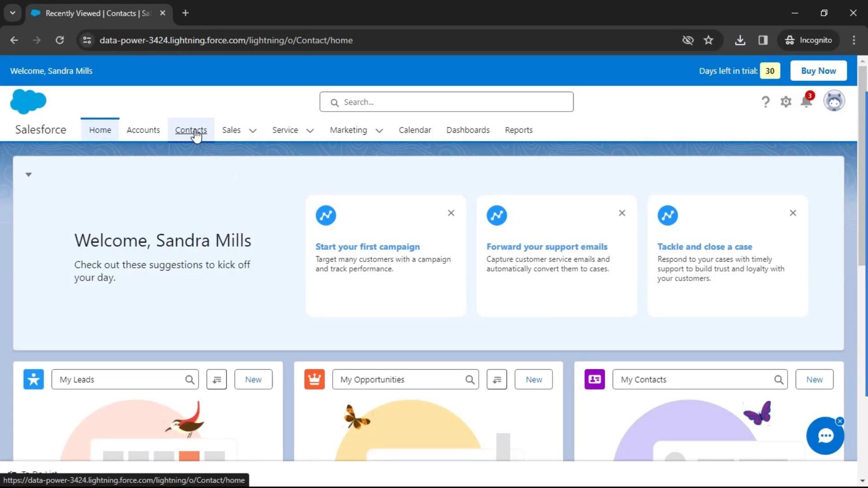Click the Salesforce cloud logo
This screenshot has height=488, width=868.
tap(28, 101)
